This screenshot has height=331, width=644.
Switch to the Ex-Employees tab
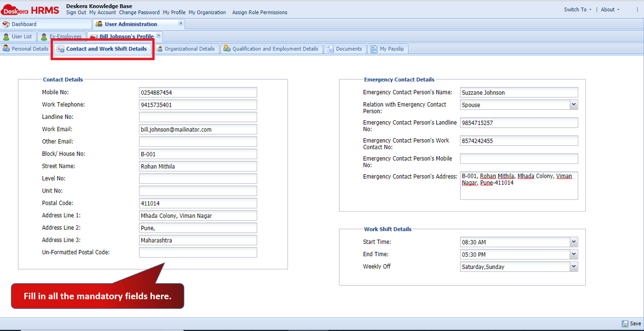pos(62,37)
